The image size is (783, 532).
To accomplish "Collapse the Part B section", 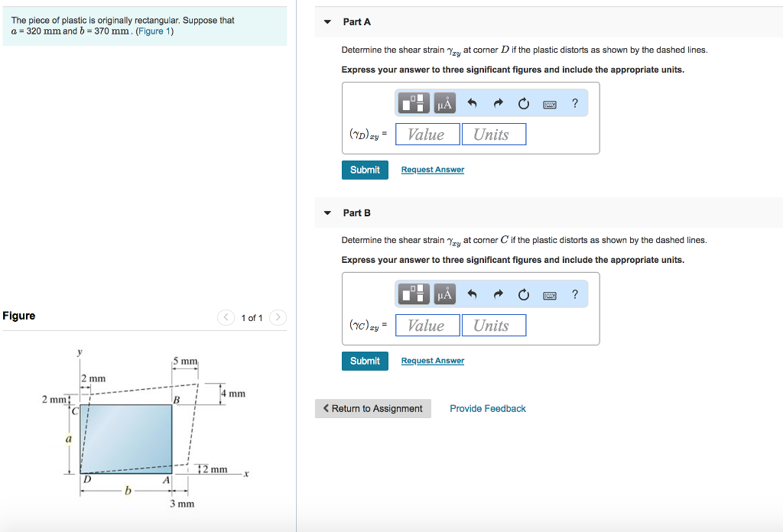I will coord(327,212).
